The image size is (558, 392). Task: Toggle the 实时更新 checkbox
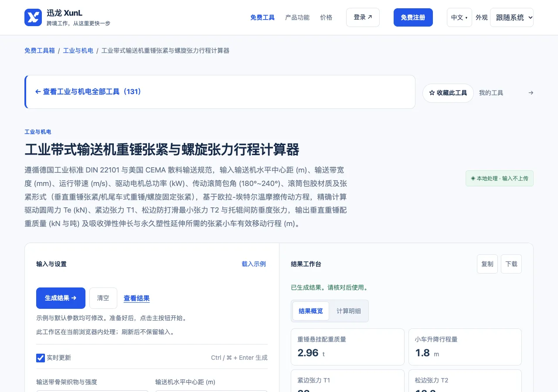(x=41, y=358)
